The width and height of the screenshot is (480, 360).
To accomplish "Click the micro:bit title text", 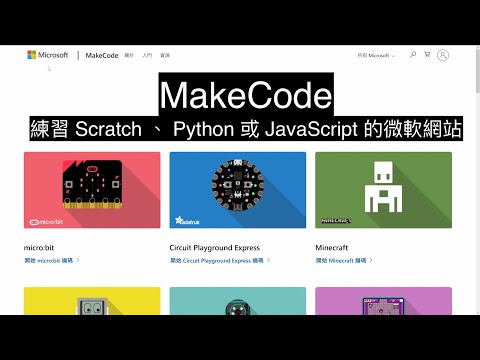I will [39, 248].
